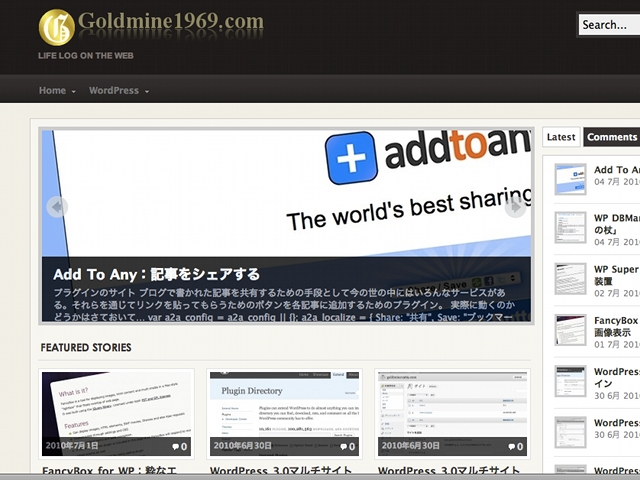
Task: Open sidebar Add To Any post link
Action: (617, 170)
